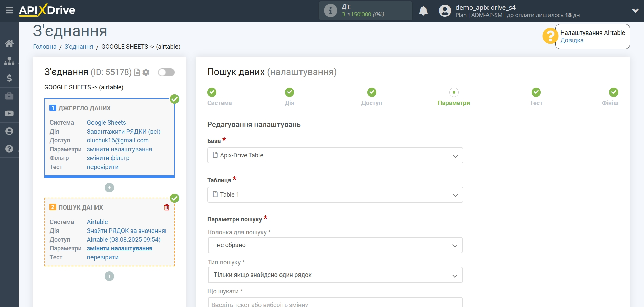Screen dimensions: 644x307
Task: Open the hamburger menu
Action: pyautogui.click(x=9, y=10)
